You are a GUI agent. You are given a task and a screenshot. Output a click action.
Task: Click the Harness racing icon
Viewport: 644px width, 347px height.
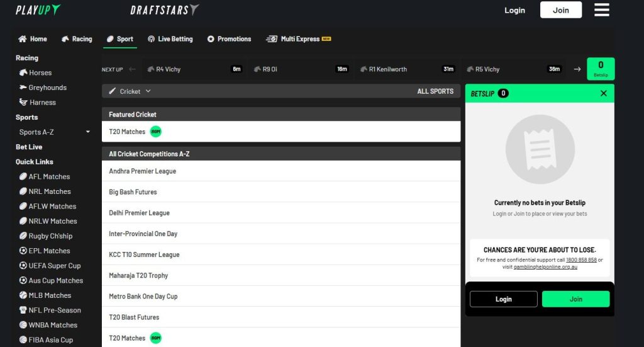pos(23,103)
